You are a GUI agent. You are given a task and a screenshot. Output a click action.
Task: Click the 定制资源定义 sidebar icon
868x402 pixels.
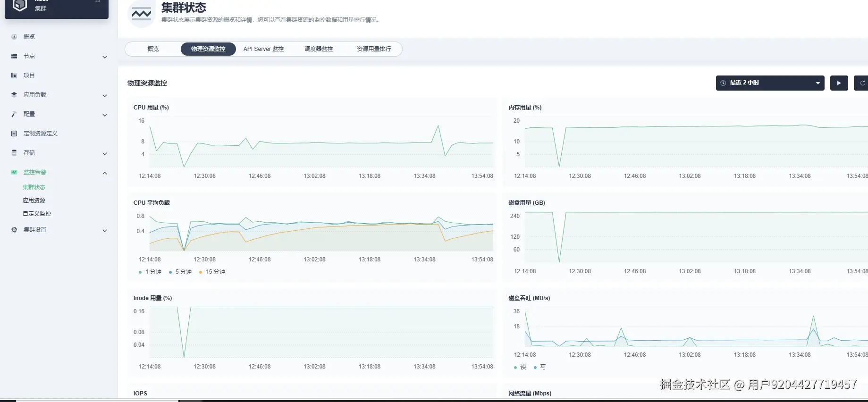[x=14, y=134]
